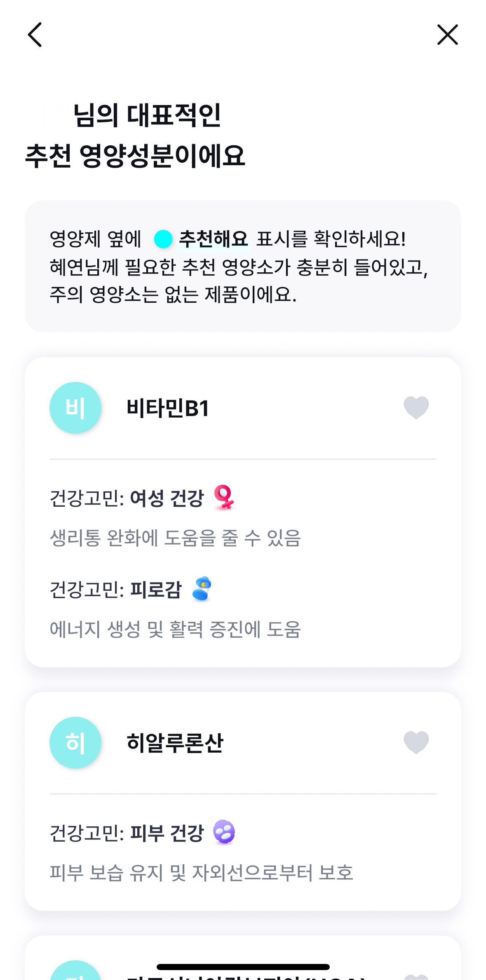Click the pink female symbol icon
This screenshot has width=486, height=980.
224,497
